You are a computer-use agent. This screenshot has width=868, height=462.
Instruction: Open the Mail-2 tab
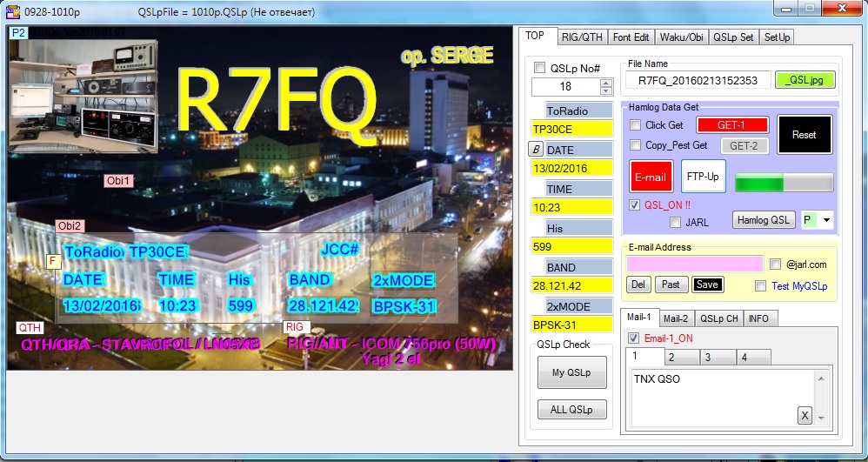(675, 318)
